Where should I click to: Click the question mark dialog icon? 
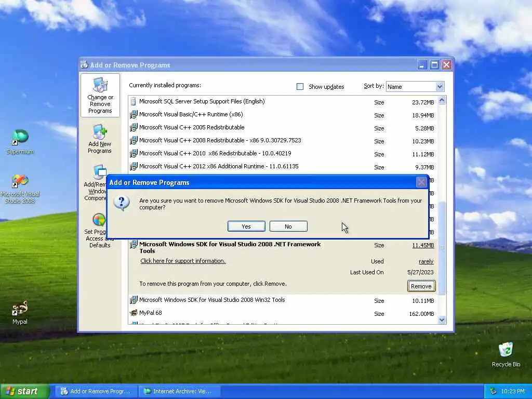(x=122, y=203)
